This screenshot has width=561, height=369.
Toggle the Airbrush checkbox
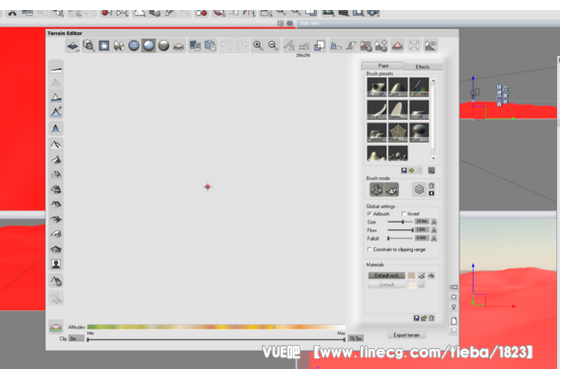tap(369, 214)
